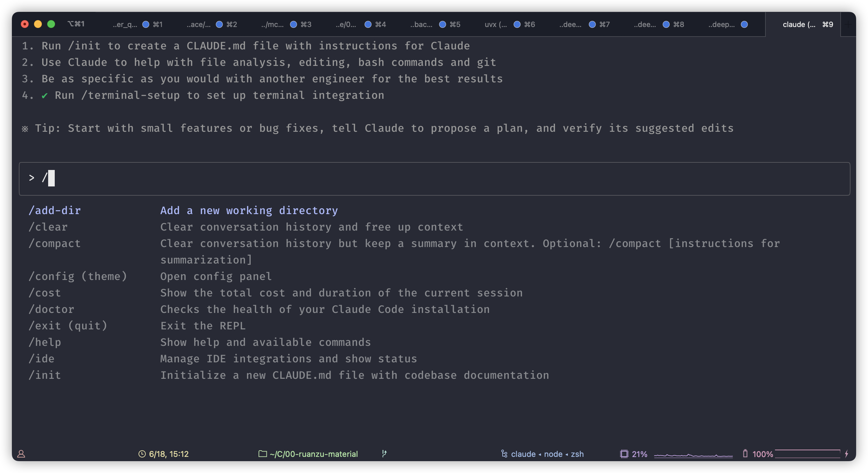Open the ../mc... terminal tab

(x=272, y=24)
